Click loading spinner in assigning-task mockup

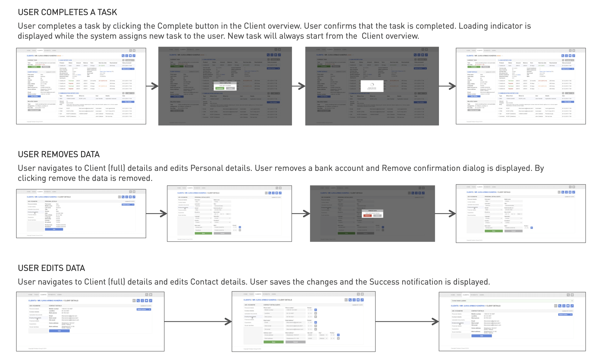coord(372,84)
